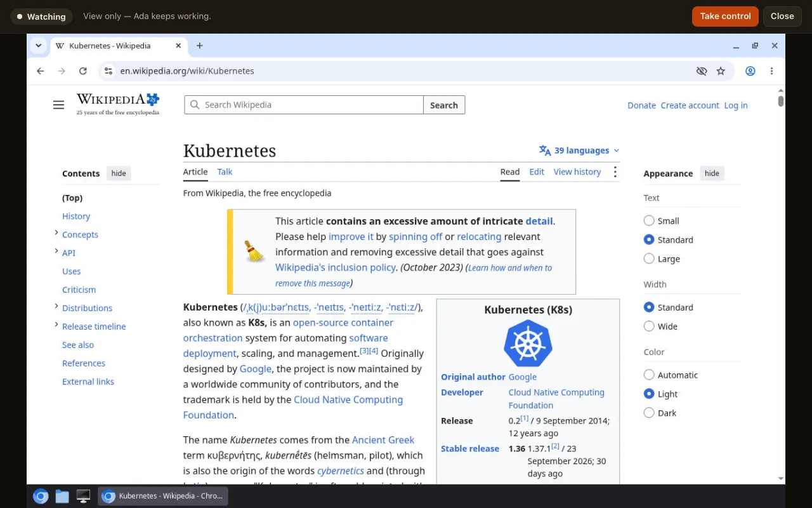The image size is (812, 508).
Task: Click the Search Wikipedia input field
Action: [x=304, y=105]
